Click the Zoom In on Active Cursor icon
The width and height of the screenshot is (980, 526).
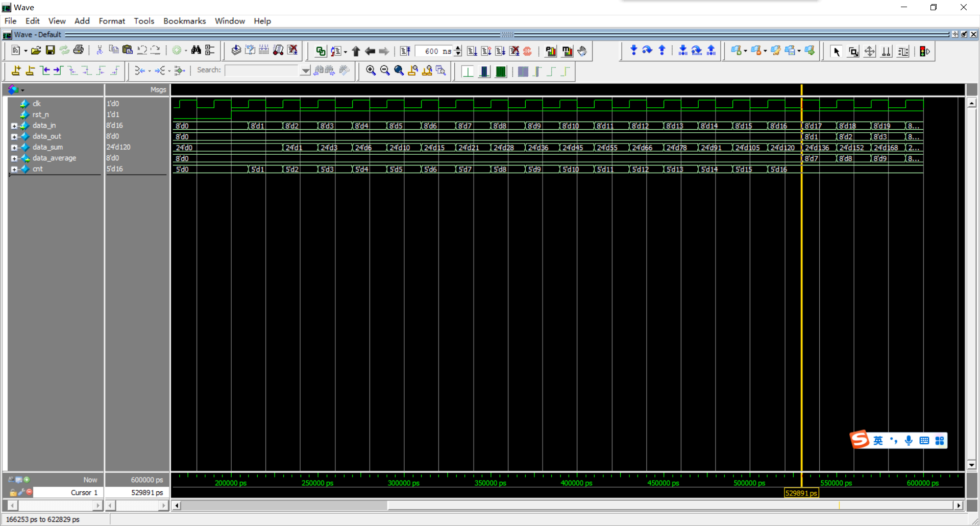(413, 71)
